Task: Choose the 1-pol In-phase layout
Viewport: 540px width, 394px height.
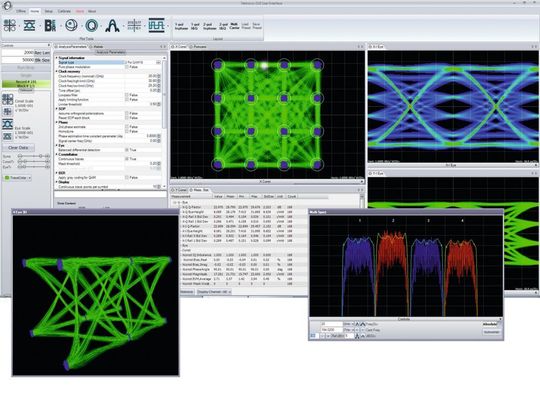Action: point(181,26)
